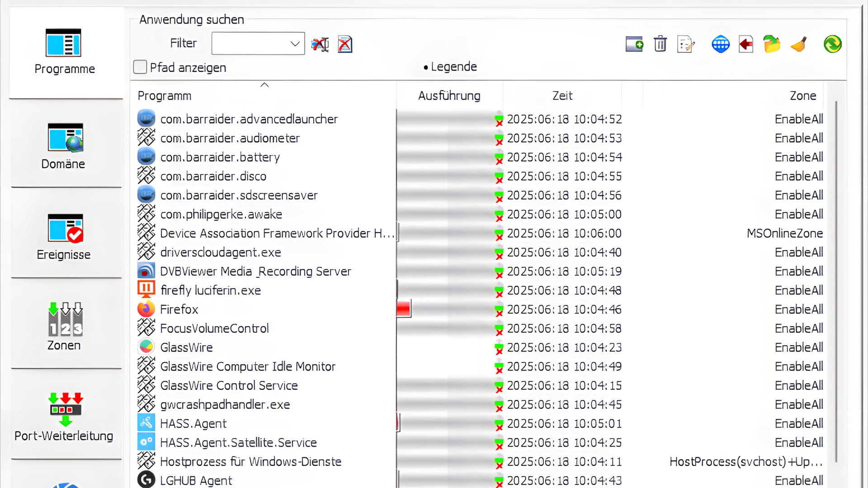This screenshot has height=488, width=868.
Task: Click the firefly luciferin.exe icon
Action: coord(146,290)
